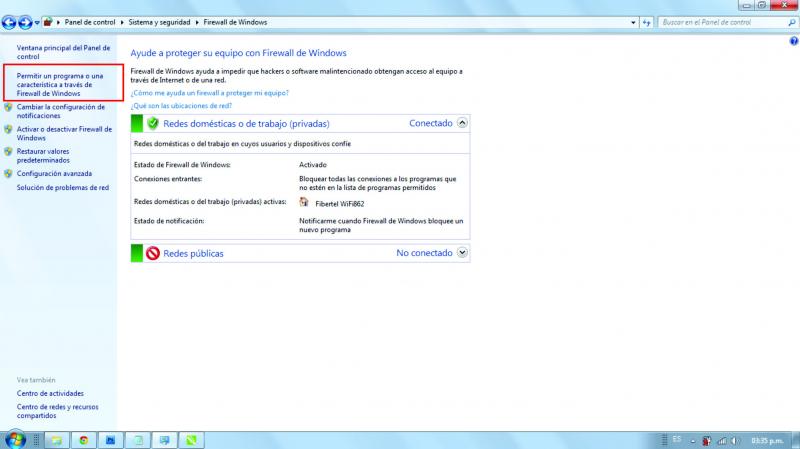Select 'Firewall de Windows' breadcrumb
This screenshot has height=449, width=800.
(235, 22)
